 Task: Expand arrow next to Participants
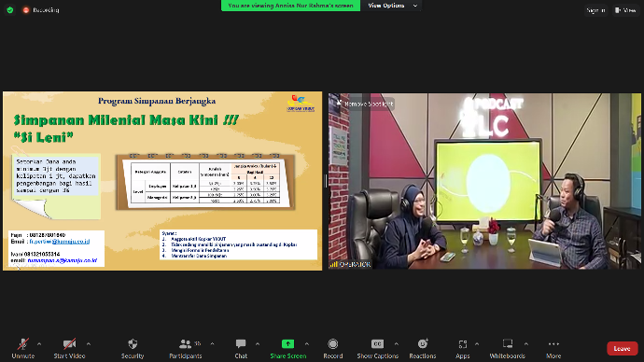coord(212,344)
